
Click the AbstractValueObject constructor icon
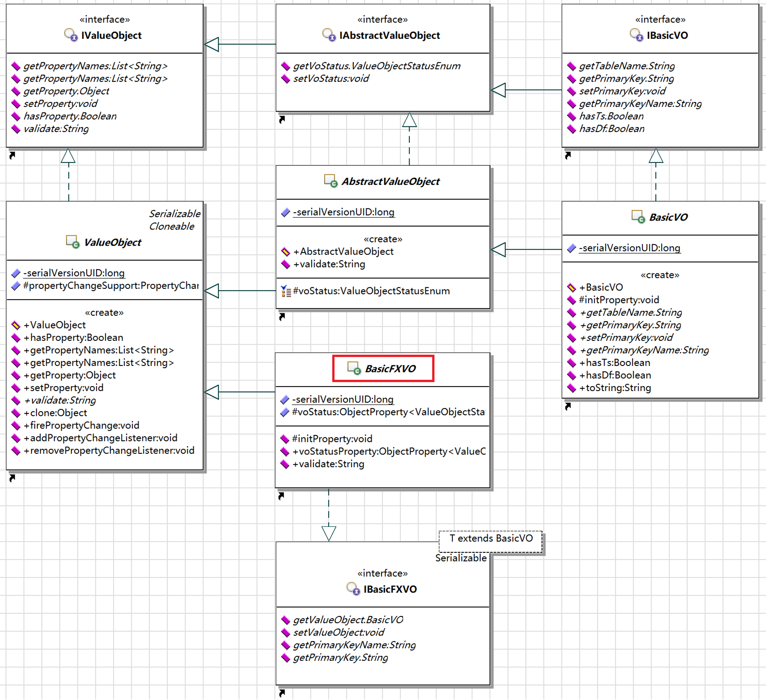pyautogui.click(x=285, y=252)
